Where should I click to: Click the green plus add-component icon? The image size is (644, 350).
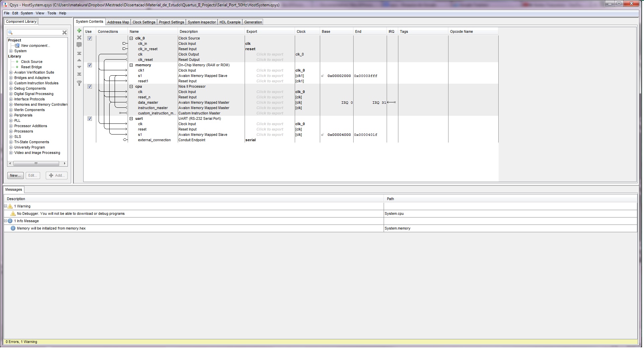pos(79,31)
